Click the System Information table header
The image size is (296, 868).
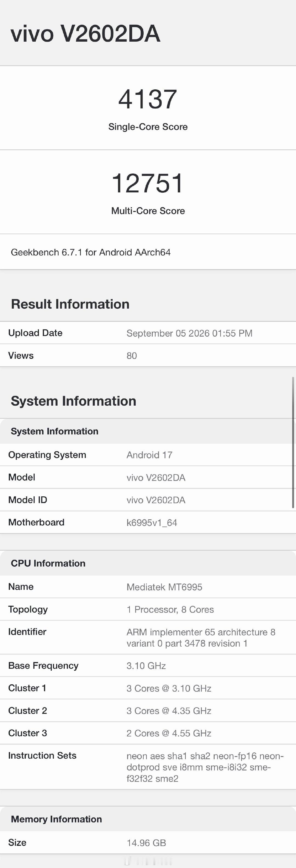(x=55, y=431)
